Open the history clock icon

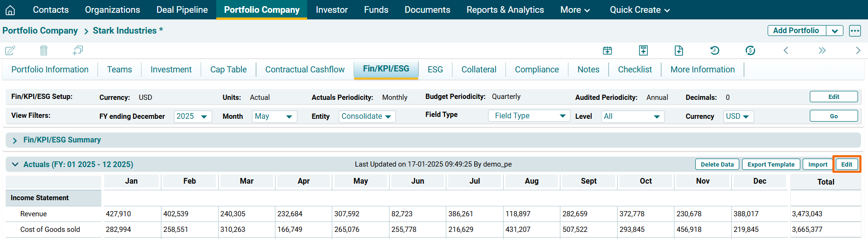point(715,50)
